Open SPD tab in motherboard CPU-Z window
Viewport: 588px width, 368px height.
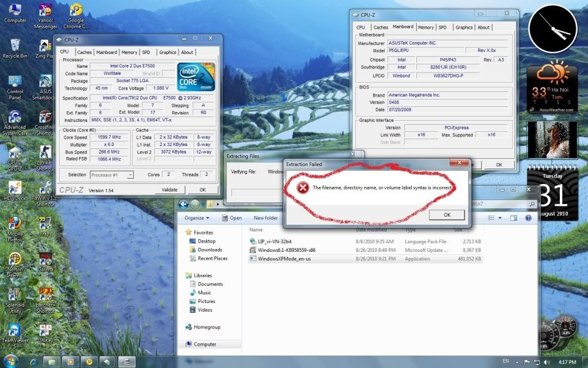click(443, 28)
